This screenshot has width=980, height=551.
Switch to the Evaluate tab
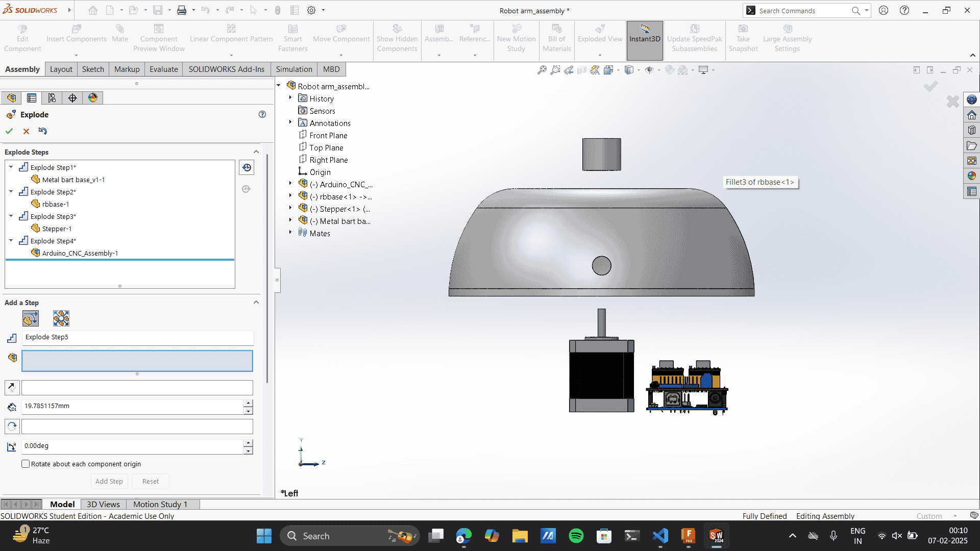pos(164,69)
